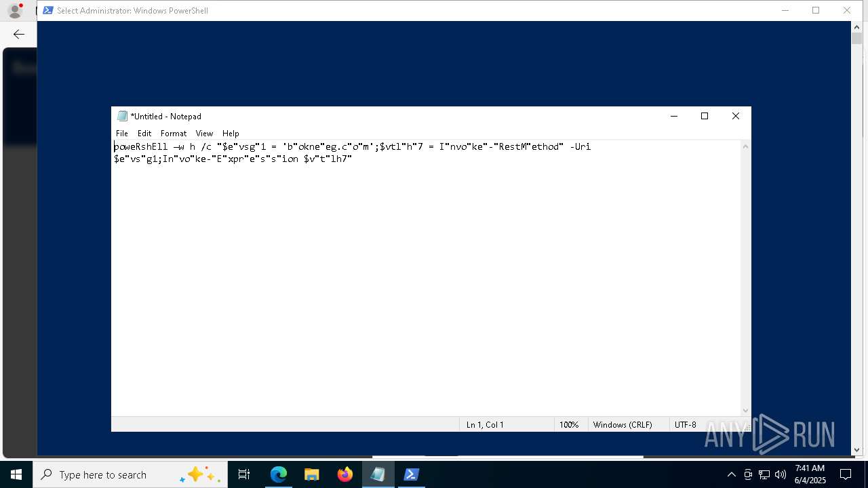Minimize the Windows PowerShell window
The height and width of the screenshot is (488, 868).
(785, 10)
